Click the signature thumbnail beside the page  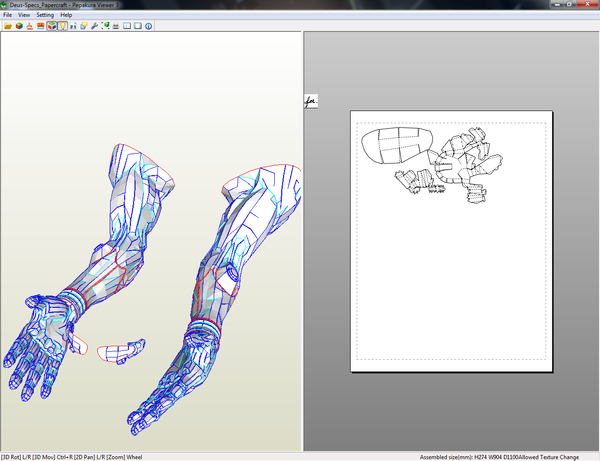[311, 101]
